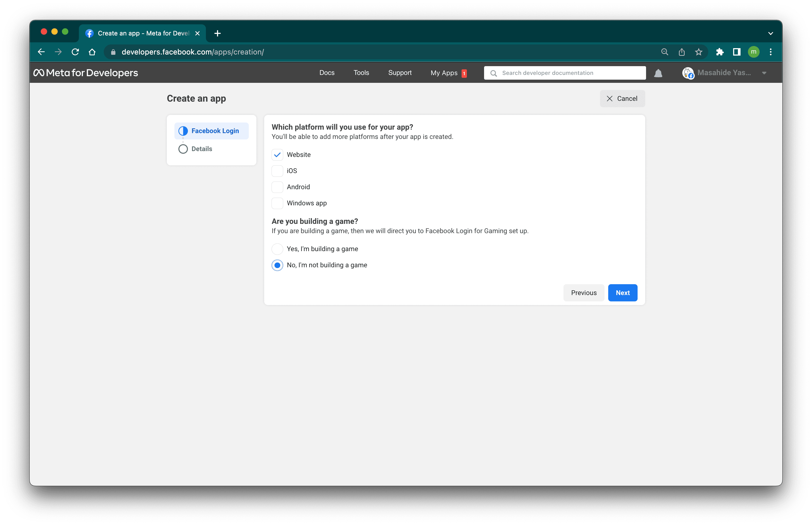Close the Create an app tab
This screenshot has width=812, height=525.
[197, 33]
